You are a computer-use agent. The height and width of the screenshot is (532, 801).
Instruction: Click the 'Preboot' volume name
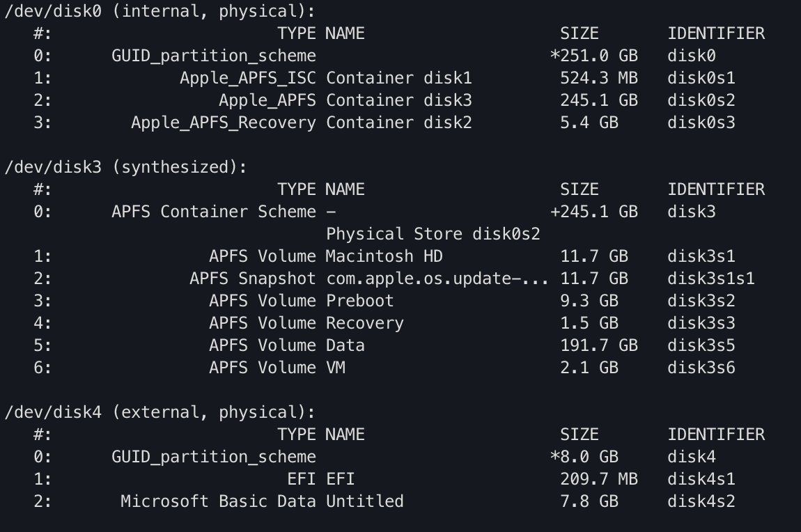pyautogui.click(x=359, y=301)
